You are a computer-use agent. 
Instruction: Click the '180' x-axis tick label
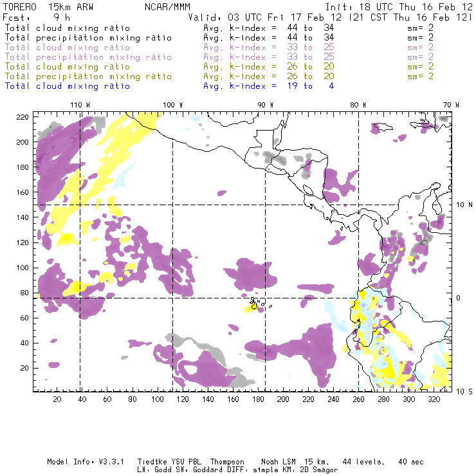[258, 399]
